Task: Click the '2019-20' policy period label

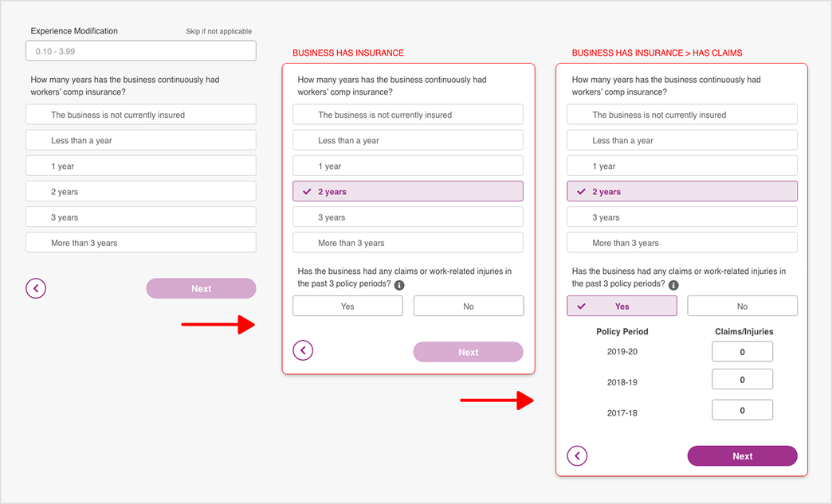Action: point(622,351)
